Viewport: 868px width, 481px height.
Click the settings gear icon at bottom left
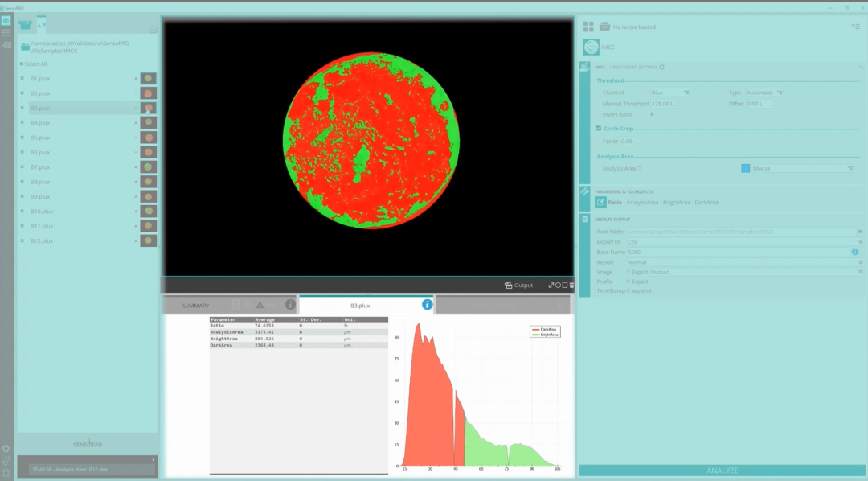pyautogui.click(x=6, y=449)
